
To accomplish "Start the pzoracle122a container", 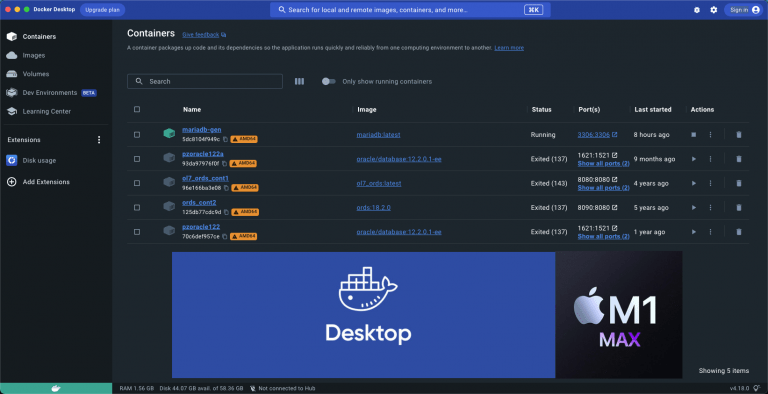I will (694, 159).
